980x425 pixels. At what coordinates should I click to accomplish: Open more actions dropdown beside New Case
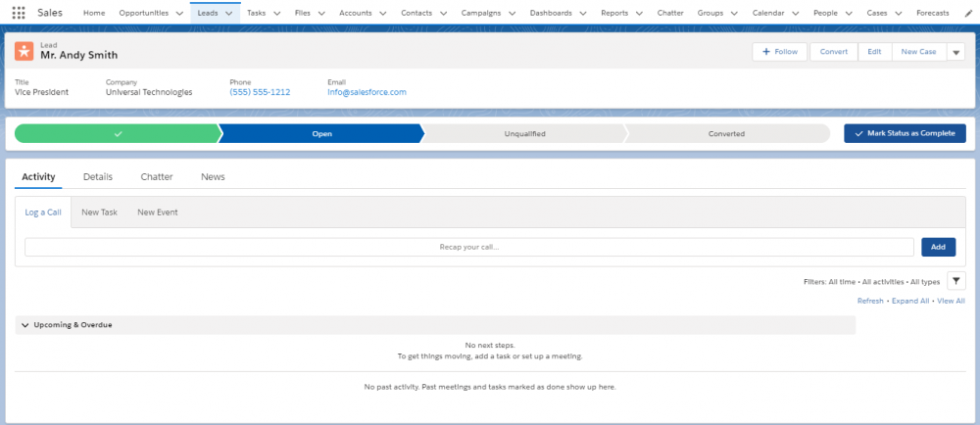(956, 52)
